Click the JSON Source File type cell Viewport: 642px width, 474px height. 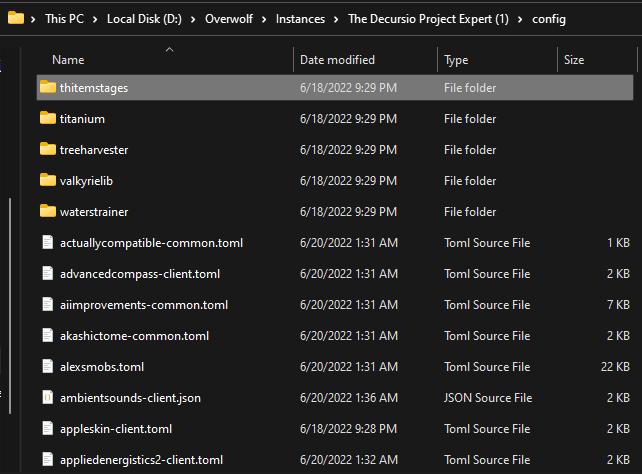click(x=488, y=398)
